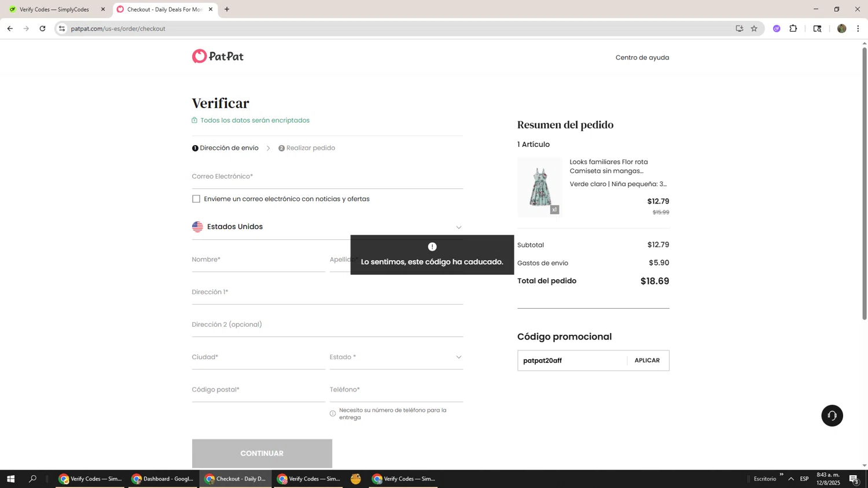Click the dress product thumbnail

coord(540,187)
